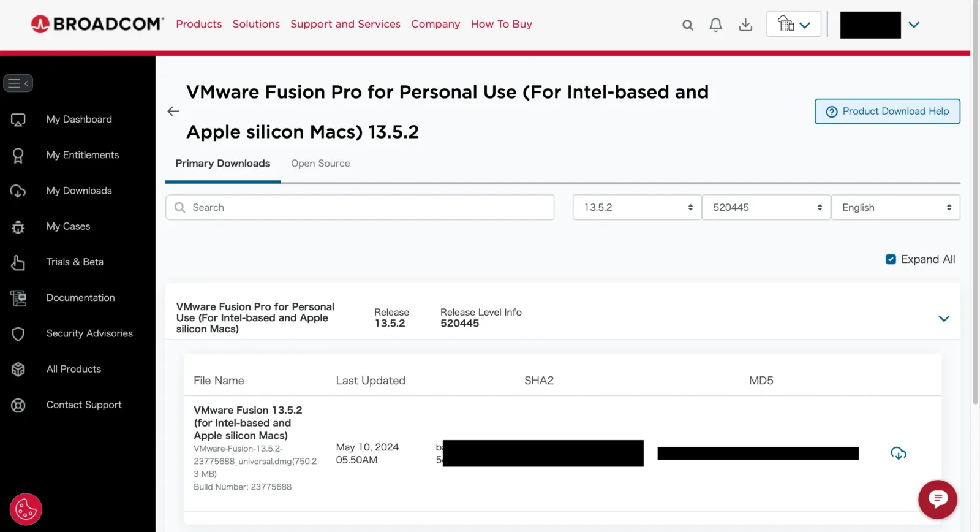The height and width of the screenshot is (532, 980).
Task: Click the Documentation pages icon
Action: (x=18, y=298)
